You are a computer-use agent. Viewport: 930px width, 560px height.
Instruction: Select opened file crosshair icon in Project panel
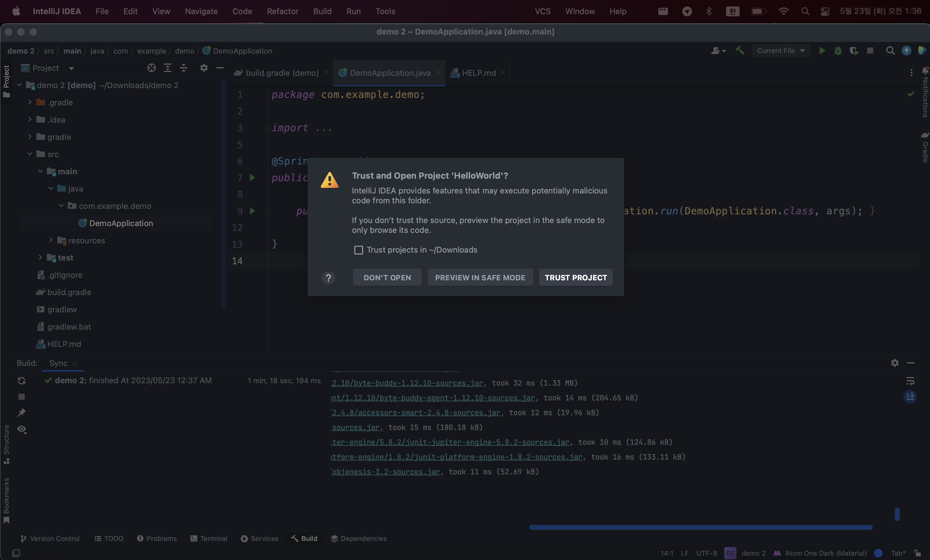pyautogui.click(x=151, y=68)
